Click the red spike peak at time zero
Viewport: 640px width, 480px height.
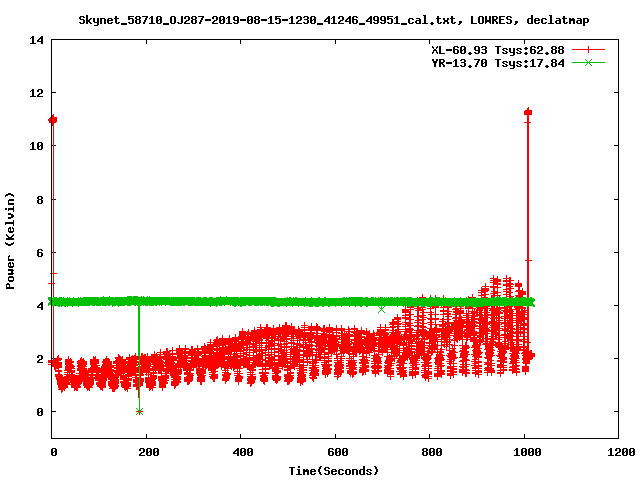pos(53,120)
